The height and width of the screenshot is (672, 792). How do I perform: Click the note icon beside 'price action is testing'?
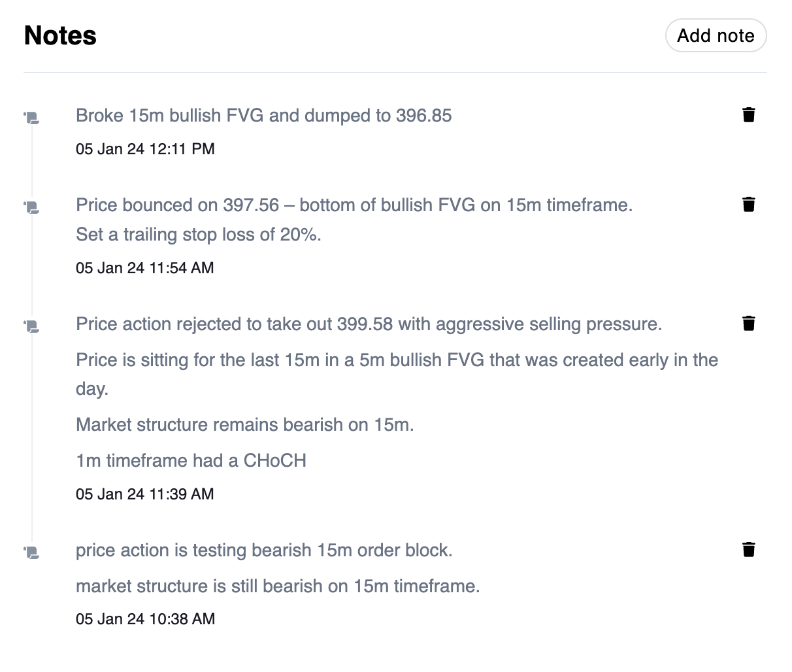point(31,553)
